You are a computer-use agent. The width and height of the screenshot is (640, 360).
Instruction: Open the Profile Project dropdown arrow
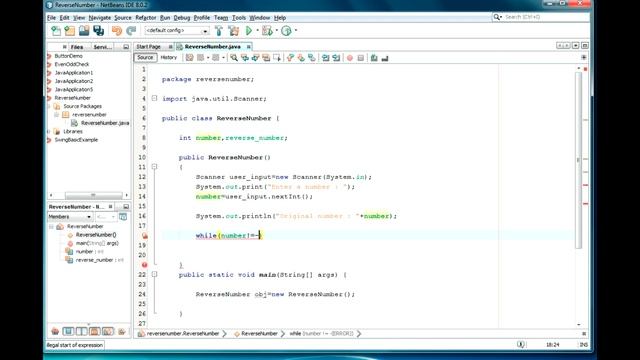tap(296, 31)
